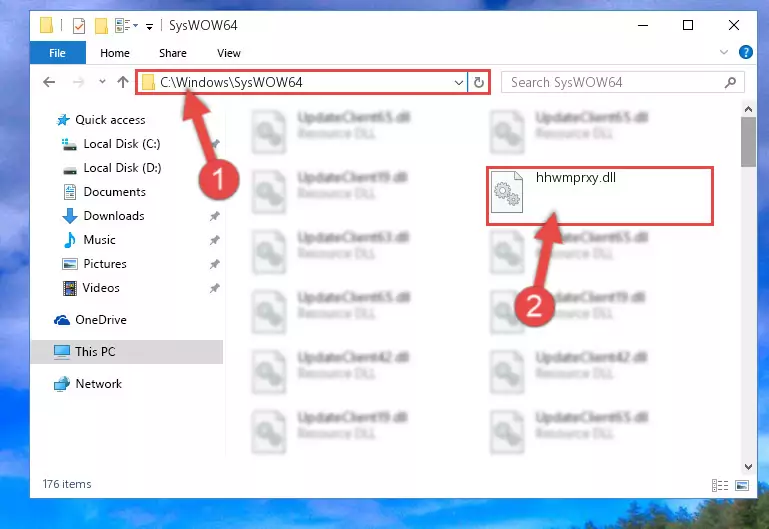Switch to details view layout

[719, 485]
